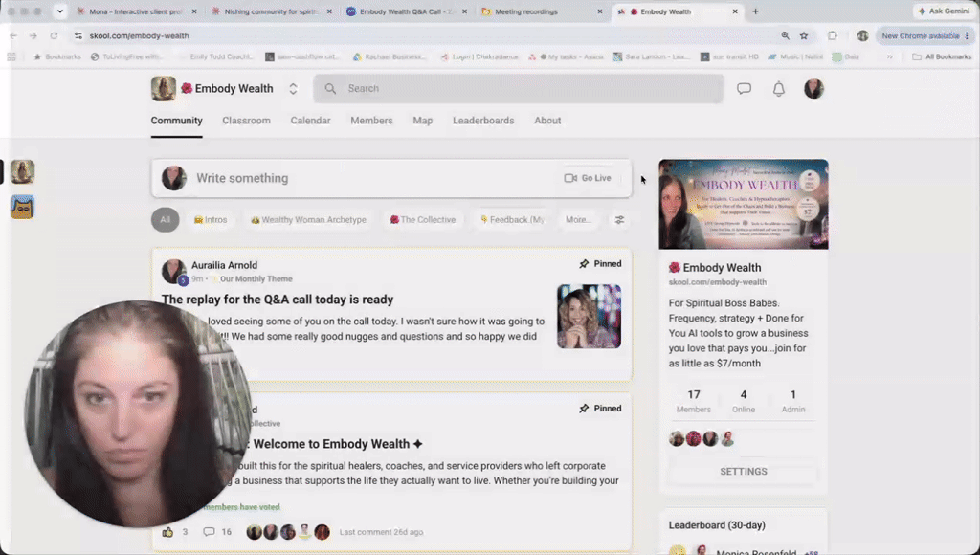Open comments on the Welcome post
The width and height of the screenshot is (980, 555).
pos(217,532)
